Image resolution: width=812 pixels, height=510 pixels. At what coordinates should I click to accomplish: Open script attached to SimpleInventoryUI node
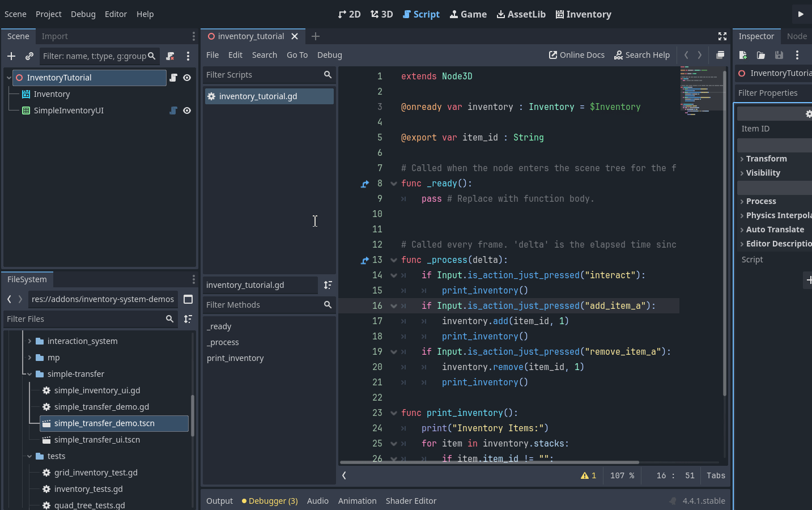pyautogui.click(x=173, y=110)
